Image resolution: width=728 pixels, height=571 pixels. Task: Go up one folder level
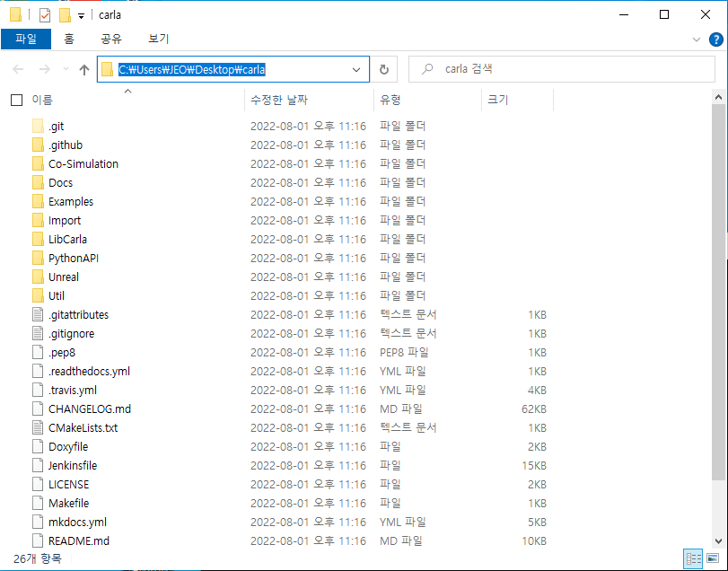point(84,70)
